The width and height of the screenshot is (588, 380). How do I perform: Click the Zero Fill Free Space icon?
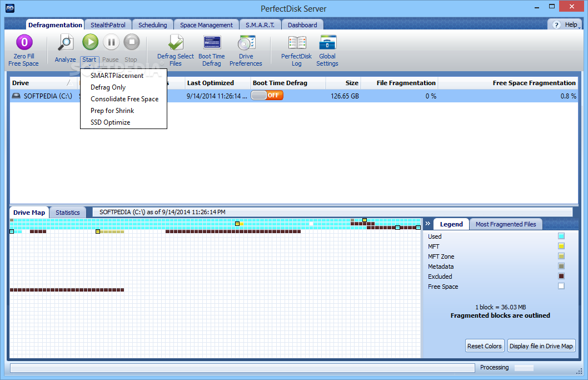[x=24, y=42]
